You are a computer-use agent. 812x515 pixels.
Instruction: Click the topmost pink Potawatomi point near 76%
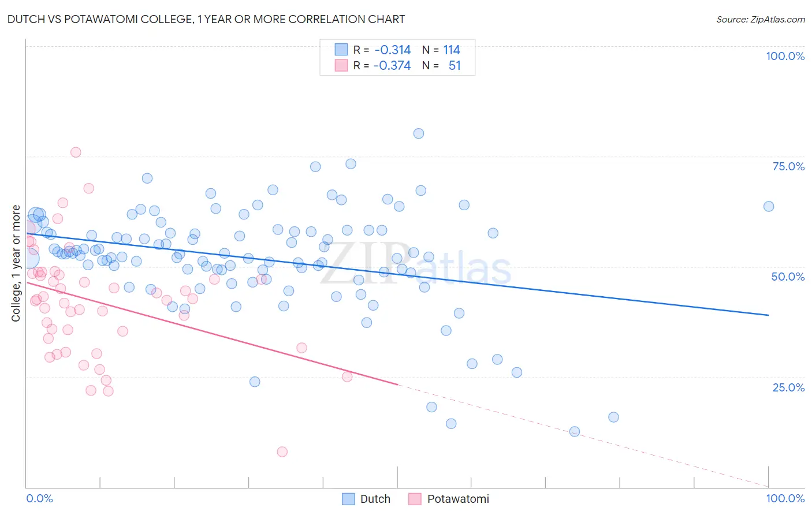[76, 152]
